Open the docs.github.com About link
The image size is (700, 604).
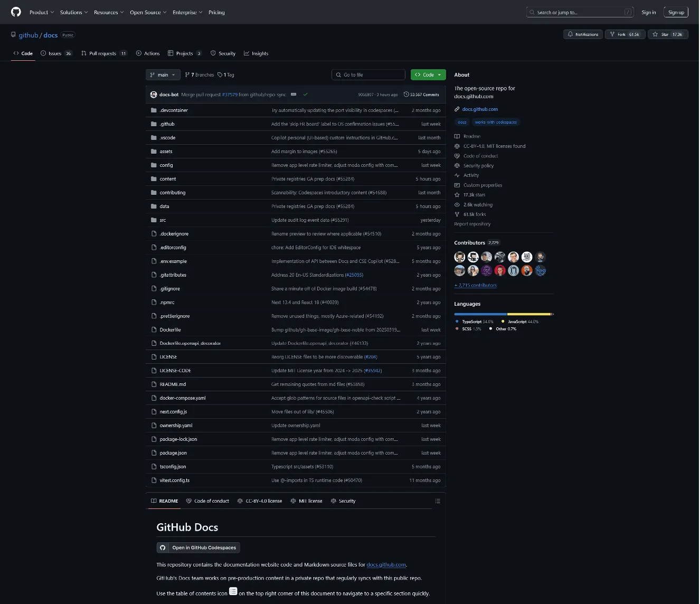[x=479, y=109]
